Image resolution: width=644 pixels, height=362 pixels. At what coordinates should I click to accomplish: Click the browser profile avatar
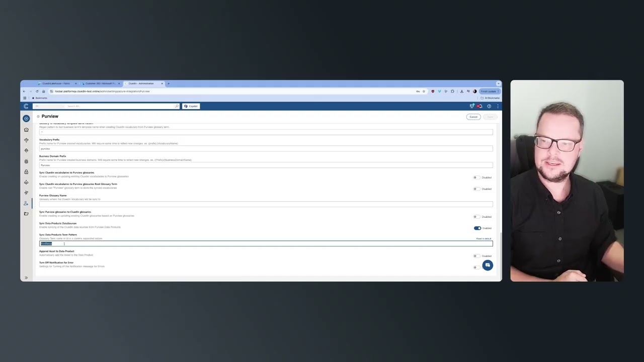(474, 92)
